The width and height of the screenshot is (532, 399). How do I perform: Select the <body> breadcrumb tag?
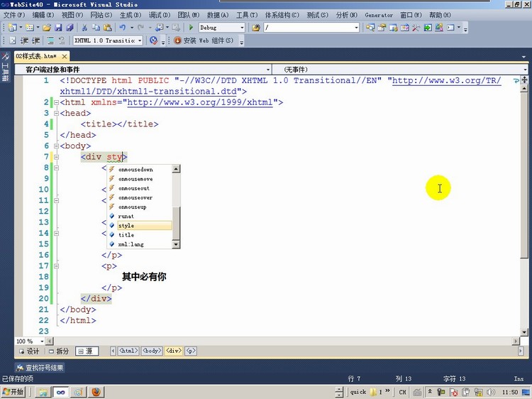point(152,351)
